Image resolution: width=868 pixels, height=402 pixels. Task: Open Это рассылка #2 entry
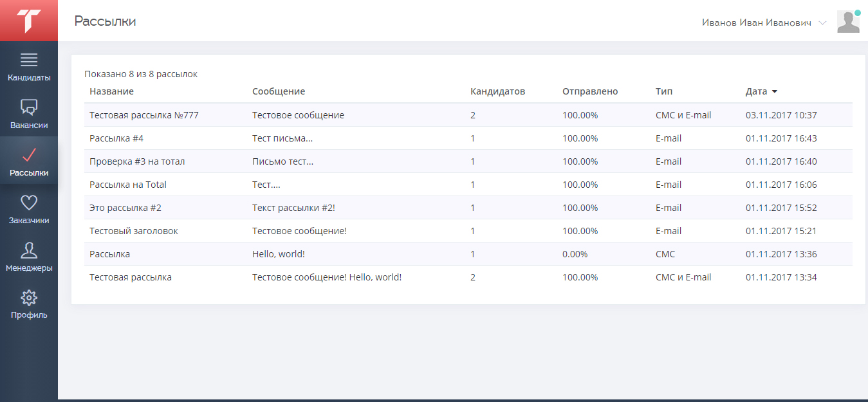pyautogui.click(x=125, y=208)
